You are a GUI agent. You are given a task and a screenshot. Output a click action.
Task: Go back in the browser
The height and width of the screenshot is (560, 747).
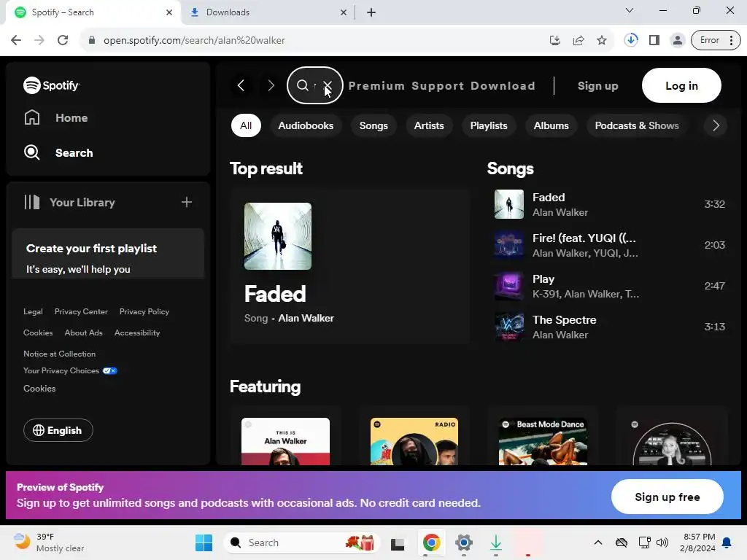point(16,40)
